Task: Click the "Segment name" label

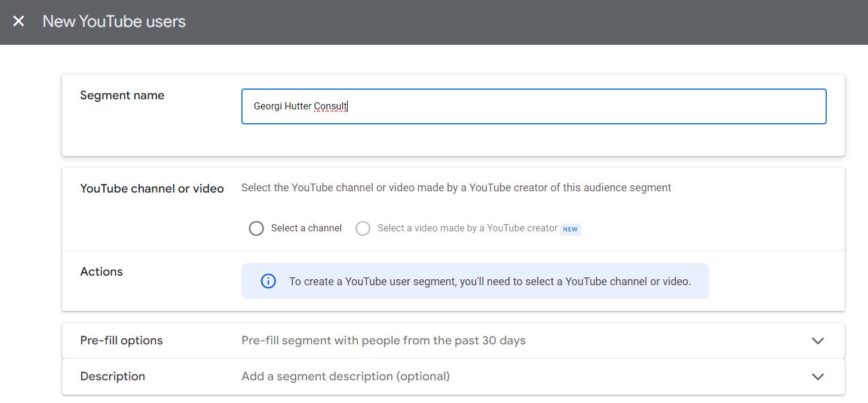Action: pos(122,95)
